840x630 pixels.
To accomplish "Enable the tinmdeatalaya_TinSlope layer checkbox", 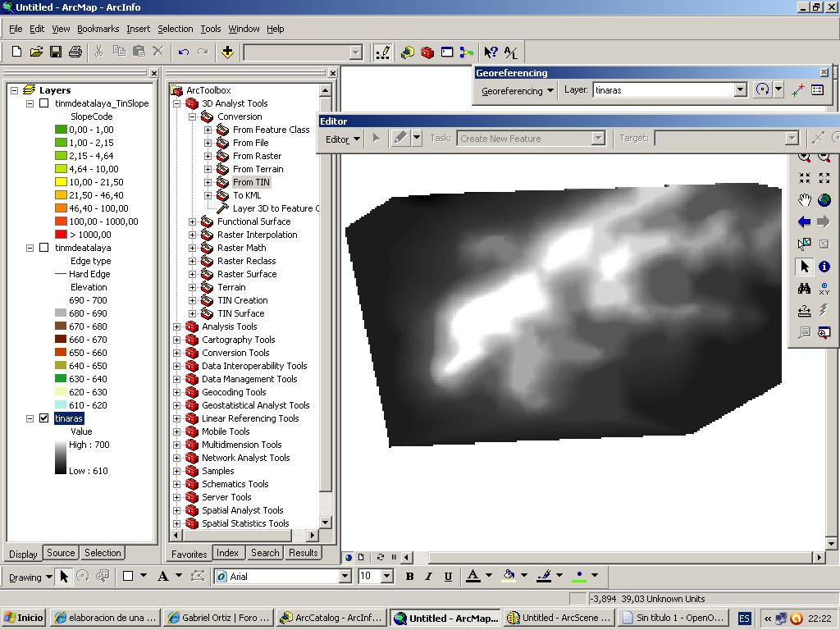I will 44,103.
